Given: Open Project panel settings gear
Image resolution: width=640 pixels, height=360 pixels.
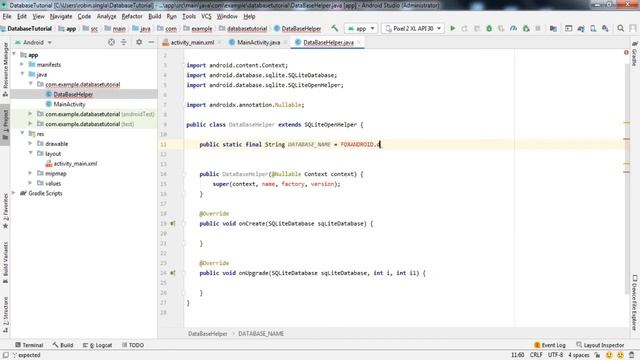Looking at the screenshot, I should coord(139,42).
